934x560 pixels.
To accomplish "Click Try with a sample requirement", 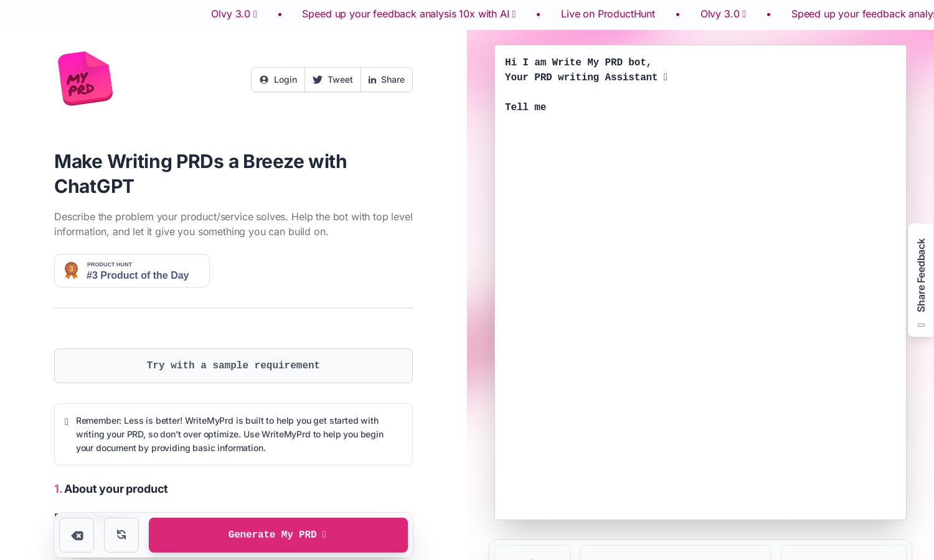I will pos(233,366).
